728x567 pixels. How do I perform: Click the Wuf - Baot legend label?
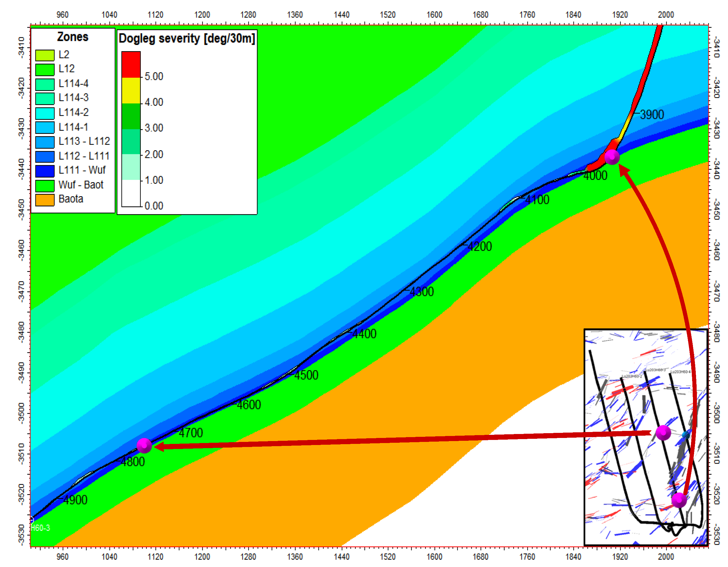point(81,185)
